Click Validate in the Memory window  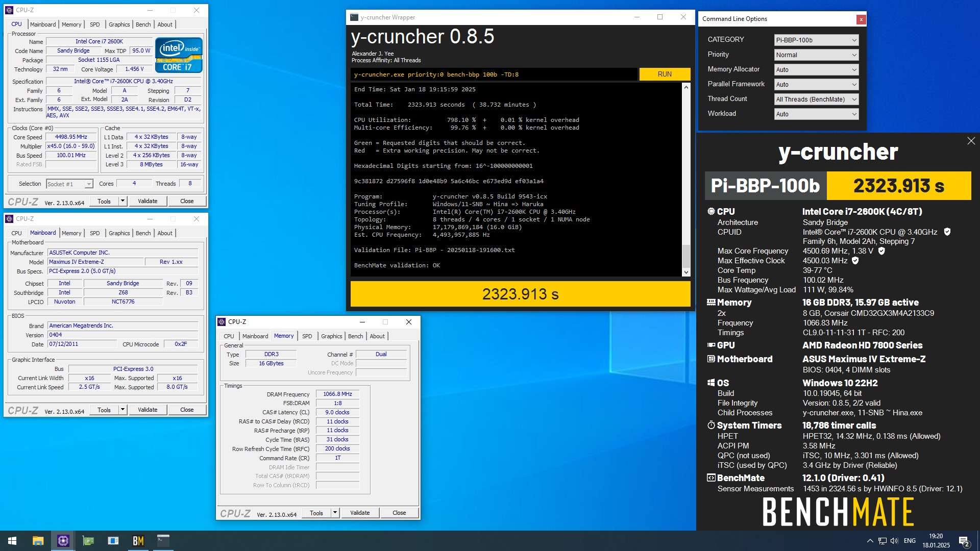pos(360,513)
